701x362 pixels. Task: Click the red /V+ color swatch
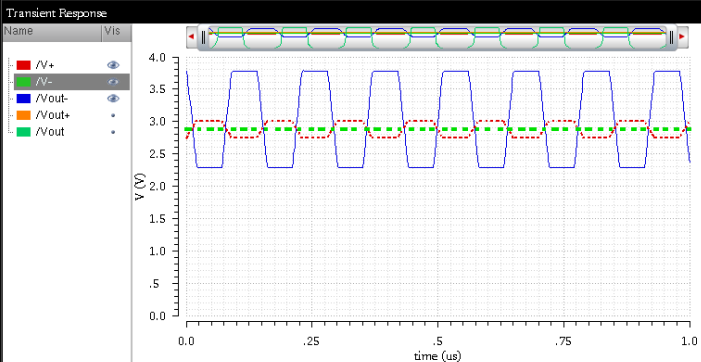pos(23,65)
